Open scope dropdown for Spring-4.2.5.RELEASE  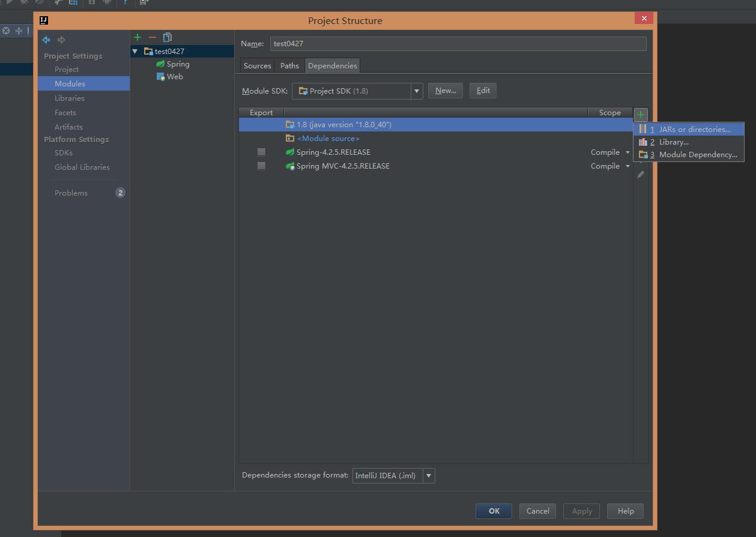point(627,152)
